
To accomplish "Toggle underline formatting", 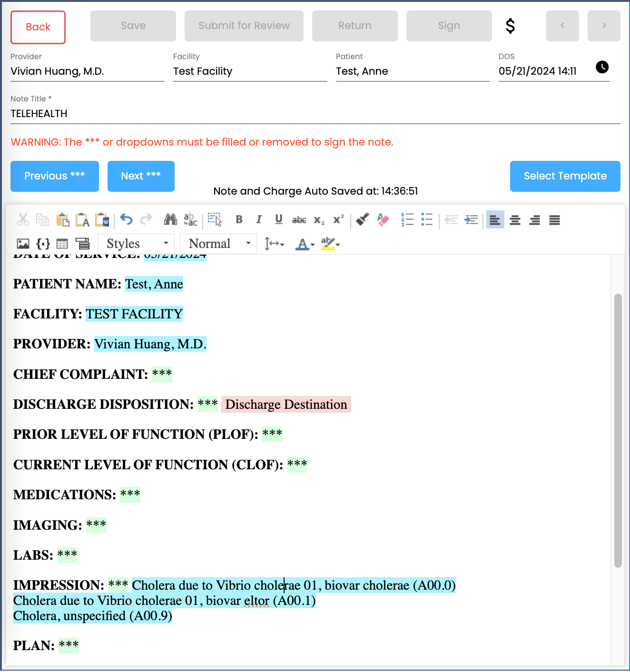I will coord(279,219).
